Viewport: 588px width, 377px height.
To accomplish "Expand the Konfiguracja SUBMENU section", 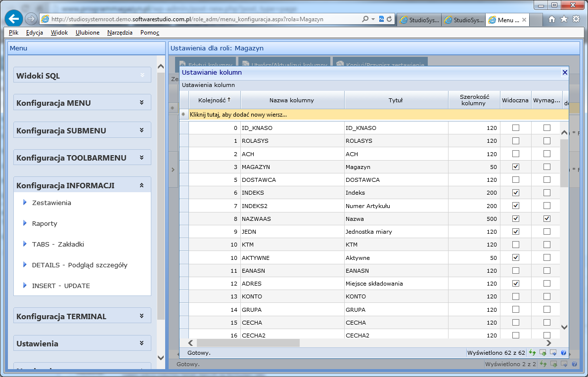I will (142, 130).
